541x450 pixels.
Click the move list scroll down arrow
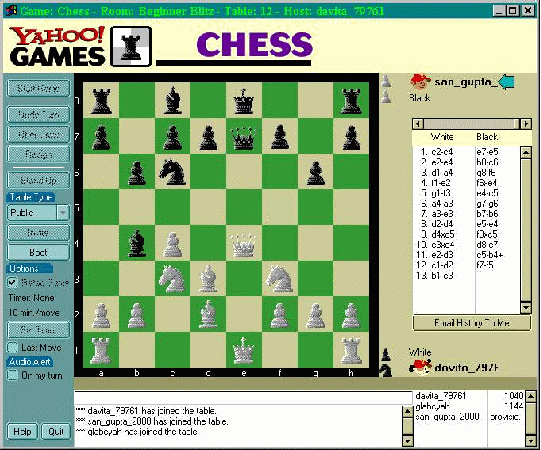click(x=526, y=307)
